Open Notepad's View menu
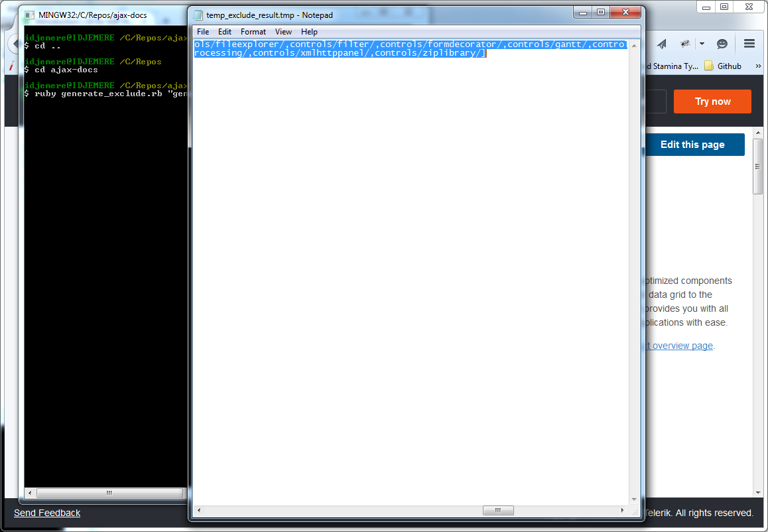 tap(283, 32)
